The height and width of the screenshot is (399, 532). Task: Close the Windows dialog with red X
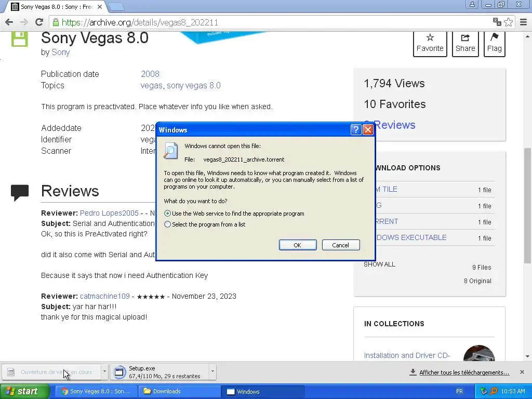(x=368, y=129)
